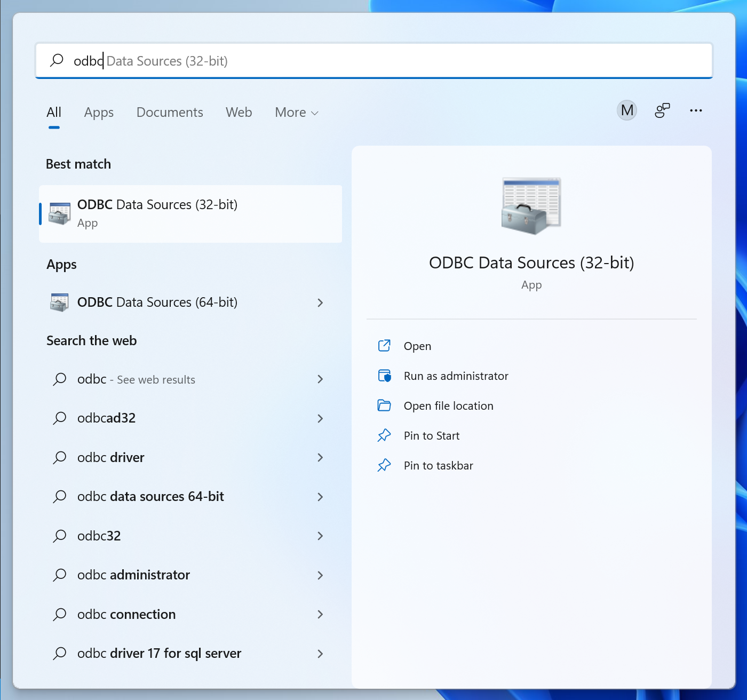Switch to the All tab
This screenshot has height=700, width=747.
[x=54, y=113]
